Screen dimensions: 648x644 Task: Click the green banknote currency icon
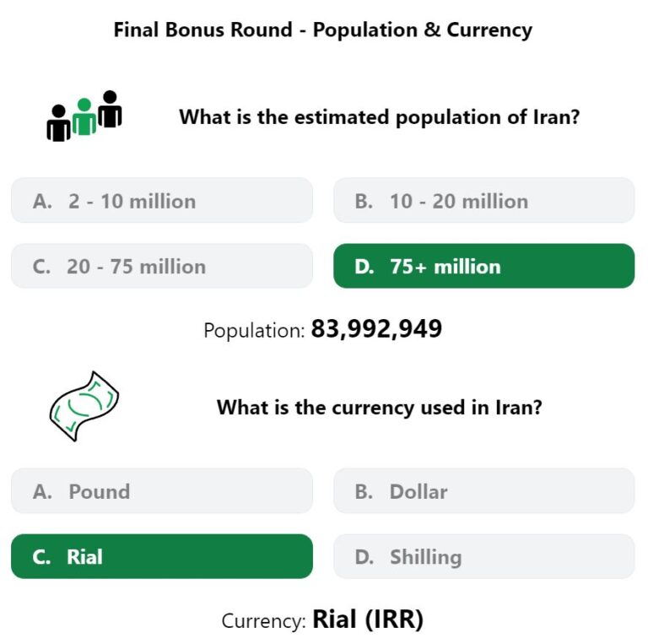click(x=84, y=406)
